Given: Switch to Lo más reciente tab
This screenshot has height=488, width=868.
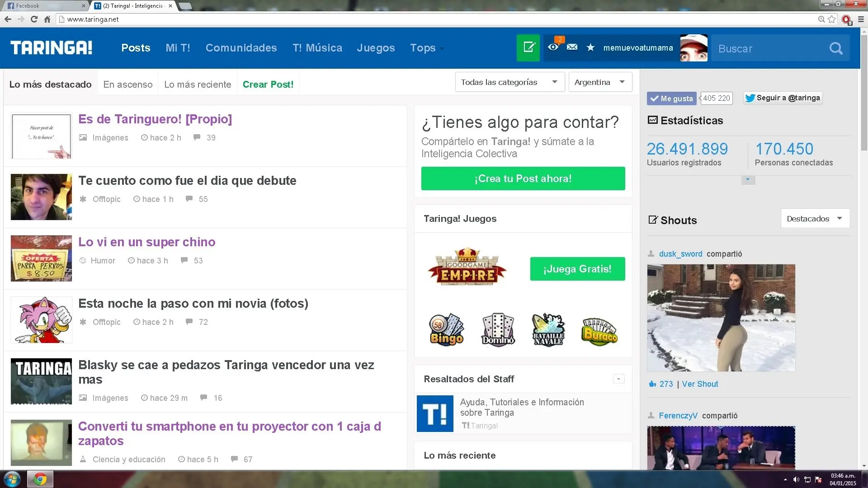Looking at the screenshot, I should 198,84.
